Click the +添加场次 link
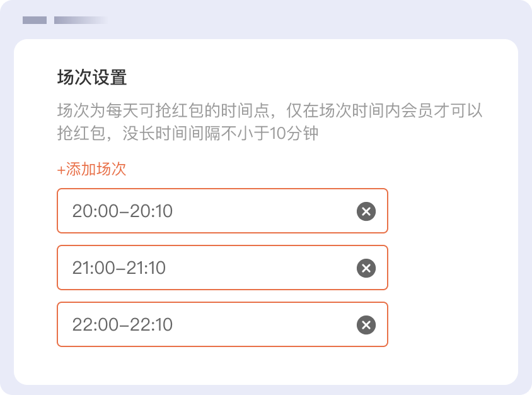The image size is (532, 395). click(92, 170)
